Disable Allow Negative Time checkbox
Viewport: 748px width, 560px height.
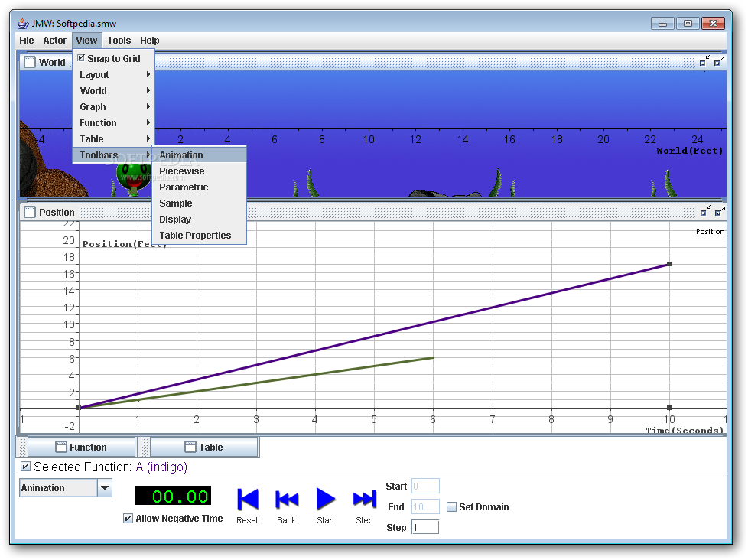pyautogui.click(x=128, y=519)
